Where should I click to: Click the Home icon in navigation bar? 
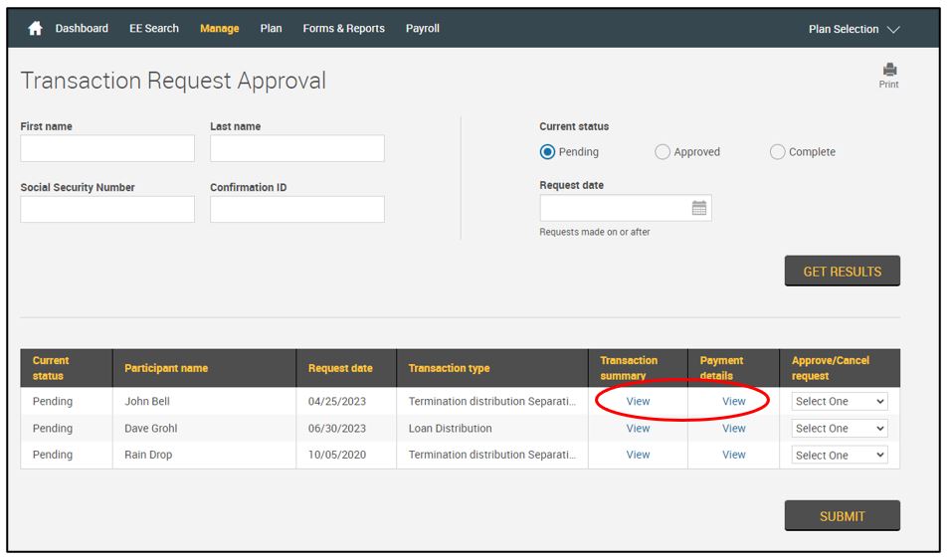coord(36,29)
